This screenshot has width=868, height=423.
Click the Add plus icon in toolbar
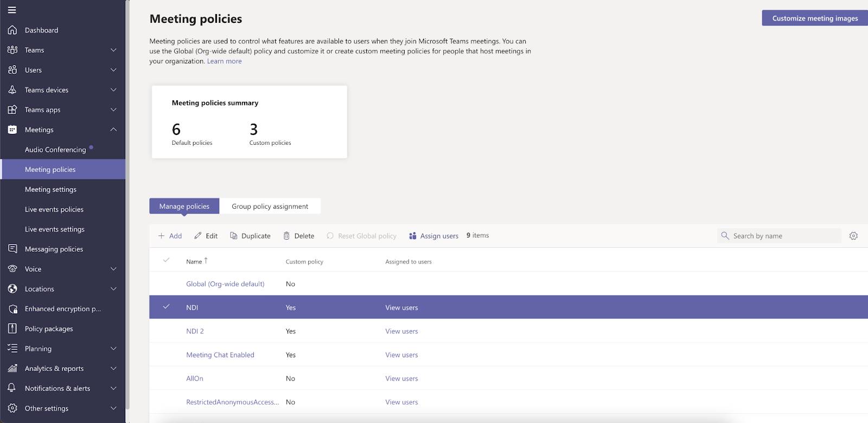coord(161,236)
